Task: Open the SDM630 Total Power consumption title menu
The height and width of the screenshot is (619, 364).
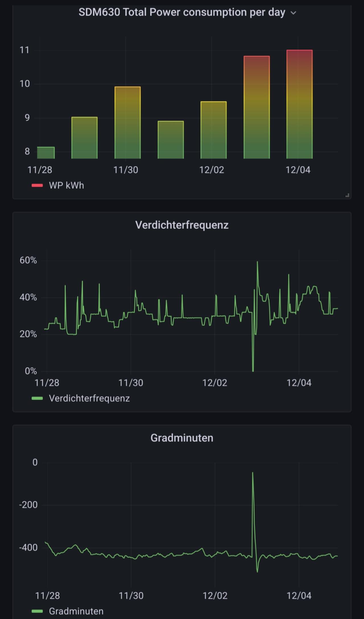Action: pos(182,12)
